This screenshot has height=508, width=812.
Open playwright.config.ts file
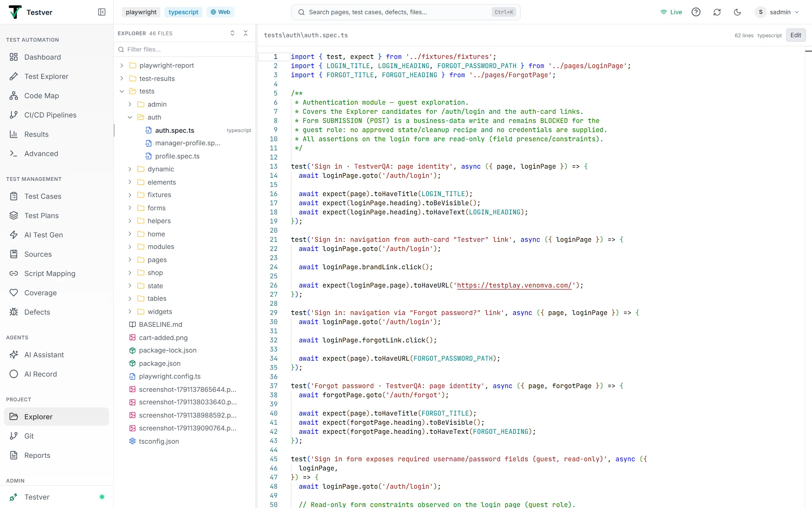pyautogui.click(x=184, y=376)
